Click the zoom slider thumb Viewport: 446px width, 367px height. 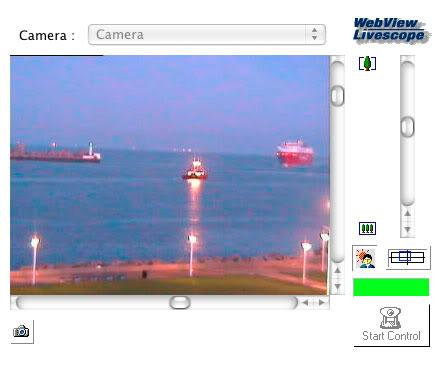click(x=407, y=127)
